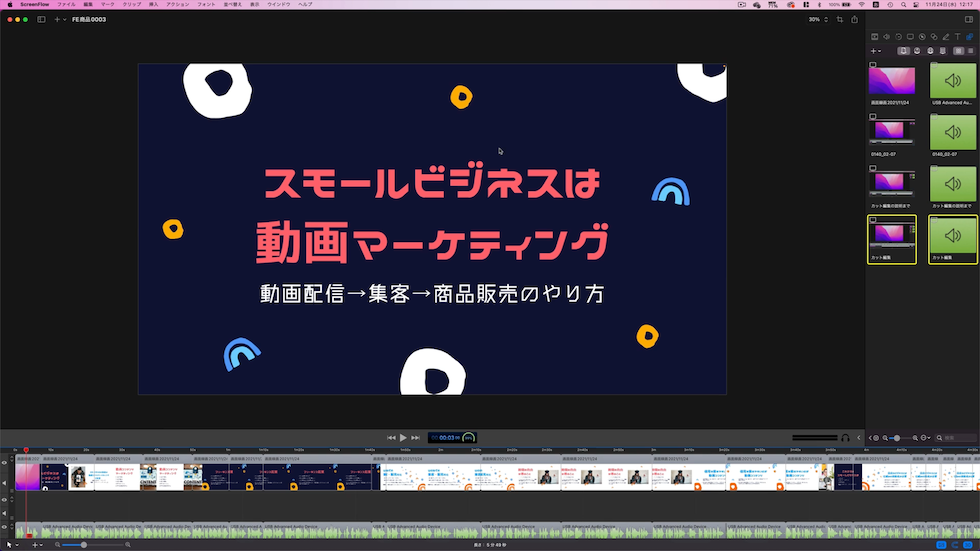The image size is (980, 551).
Task: Switch media library to list view
Action: [971, 51]
